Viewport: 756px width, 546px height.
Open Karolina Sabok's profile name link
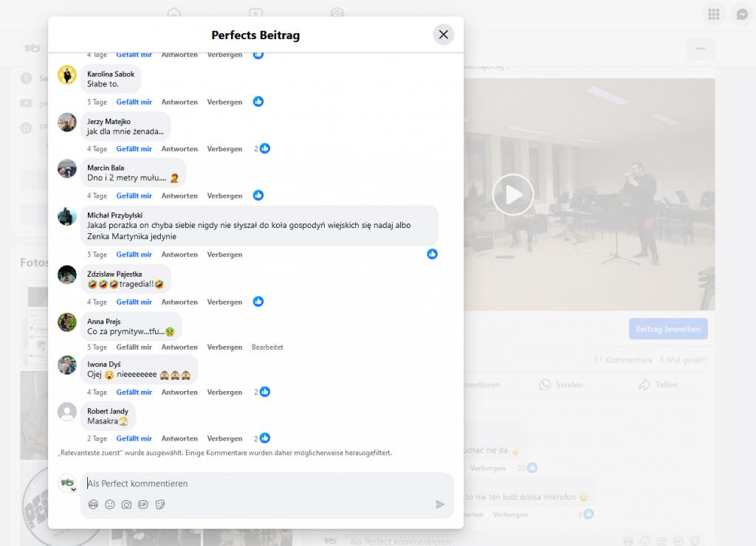click(x=111, y=75)
